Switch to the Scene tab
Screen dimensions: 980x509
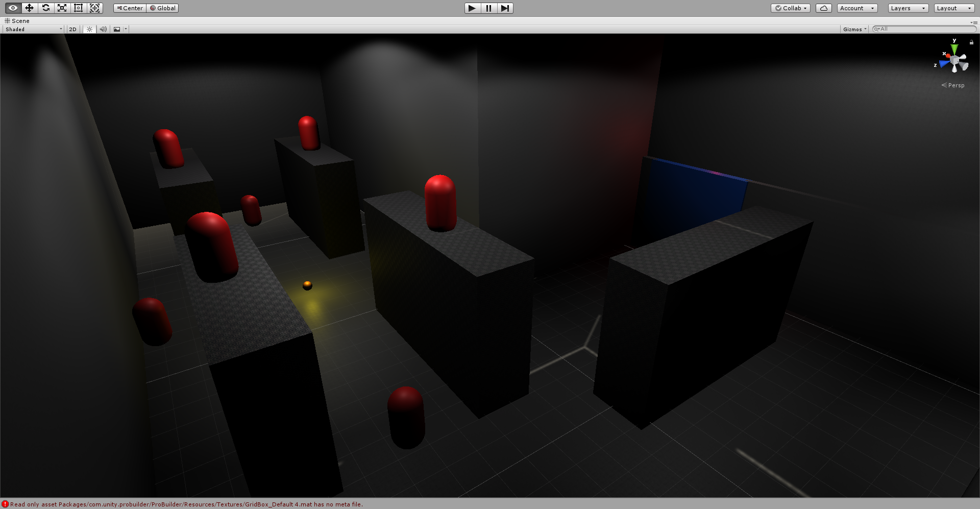click(x=17, y=21)
